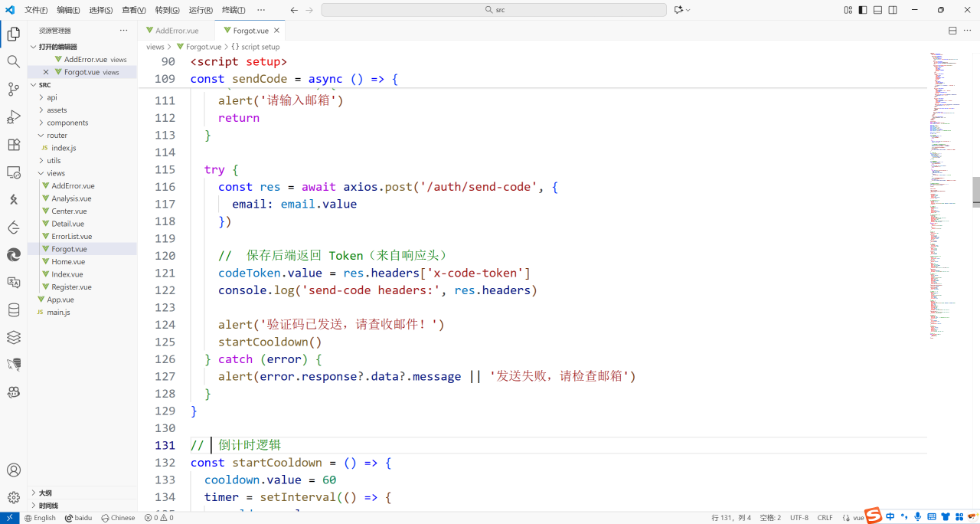Open the Remote Explorer view
Viewport: 980px width, 524px height.
coord(13,172)
